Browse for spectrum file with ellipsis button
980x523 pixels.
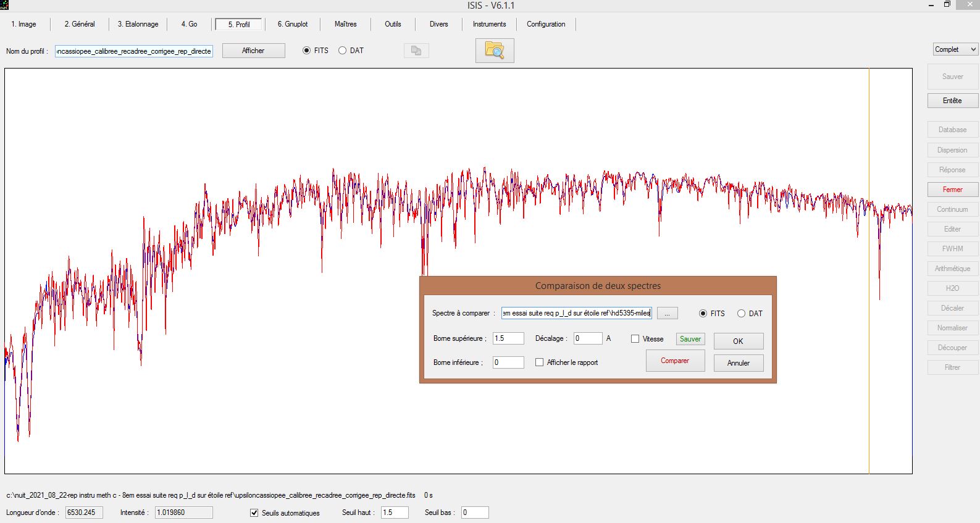[667, 313]
